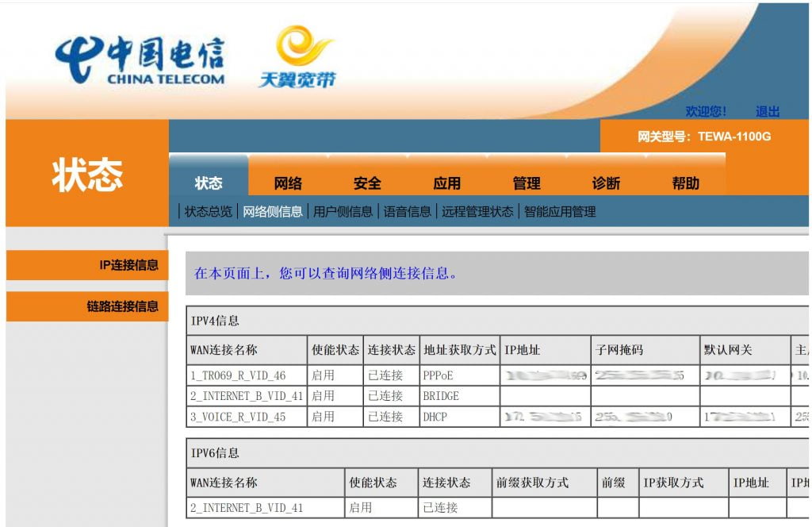The width and height of the screenshot is (812, 527).
Task: Open the 状态 main tab
Action: (x=209, y=183)
